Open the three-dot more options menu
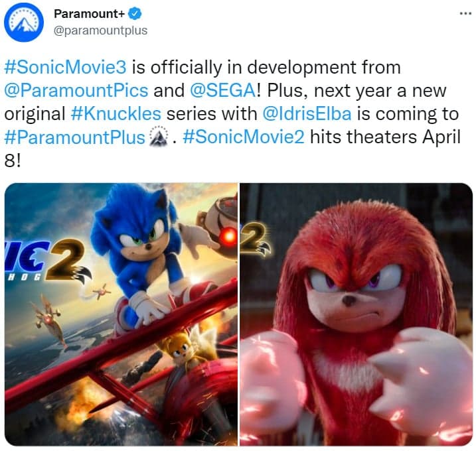The width and height of the screenshot is (476, 451). tap(465, 13)
